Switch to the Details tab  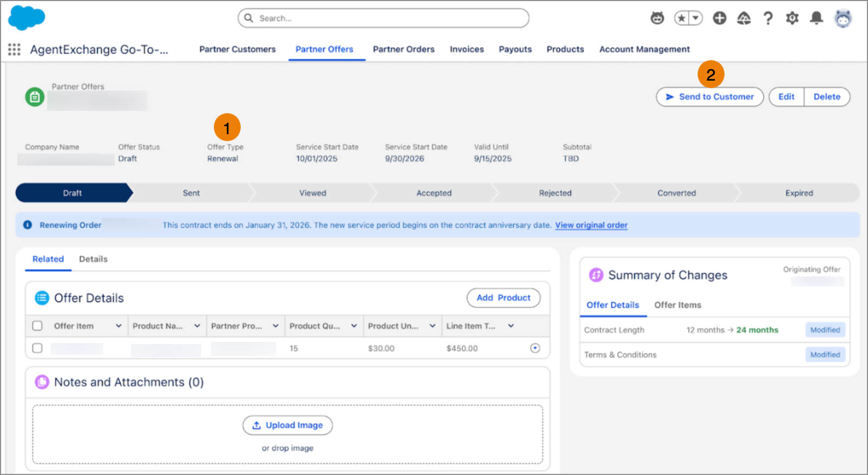[x=93, y=259]
